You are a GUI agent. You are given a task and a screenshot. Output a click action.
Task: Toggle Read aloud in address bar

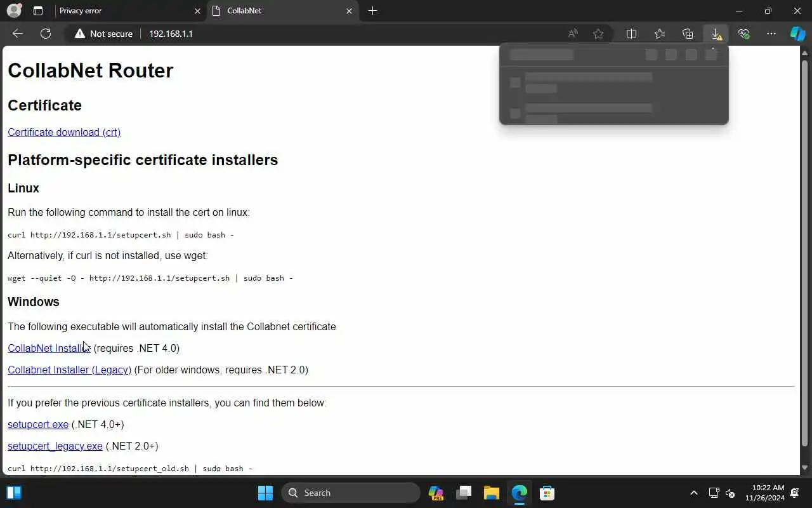[573, 34]
